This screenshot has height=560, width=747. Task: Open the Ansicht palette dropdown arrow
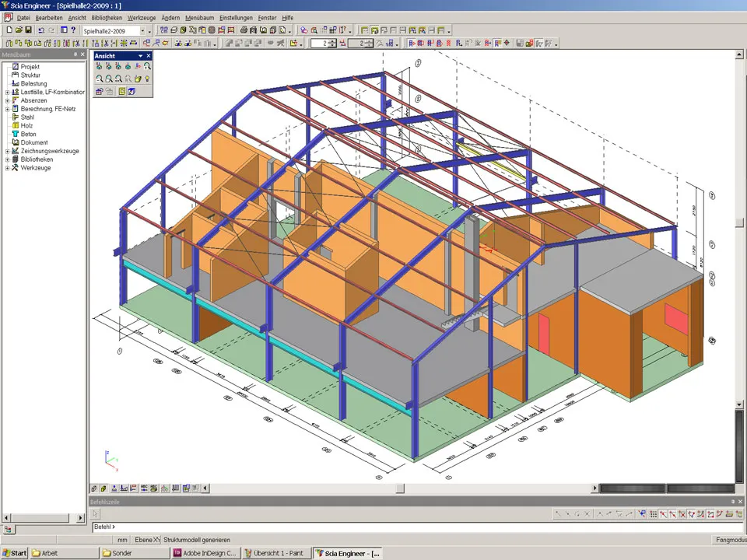[x=141, y=56]
